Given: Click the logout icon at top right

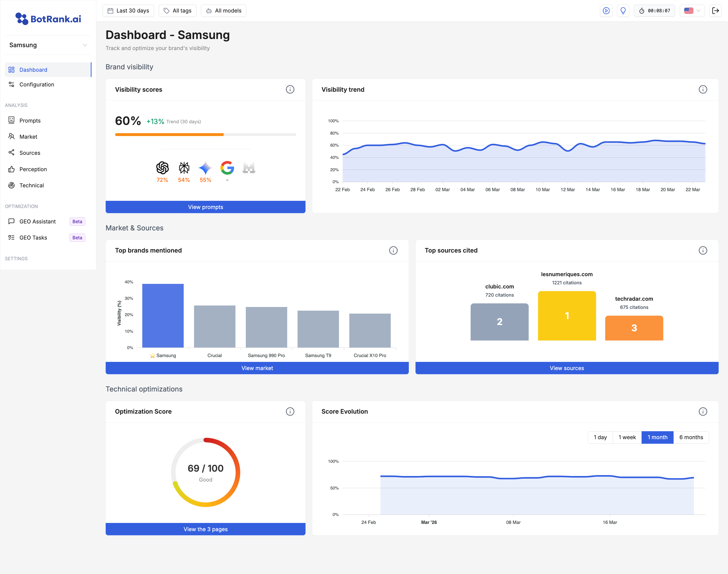Looking at the screenshot, I should click(x=715, y=11).
